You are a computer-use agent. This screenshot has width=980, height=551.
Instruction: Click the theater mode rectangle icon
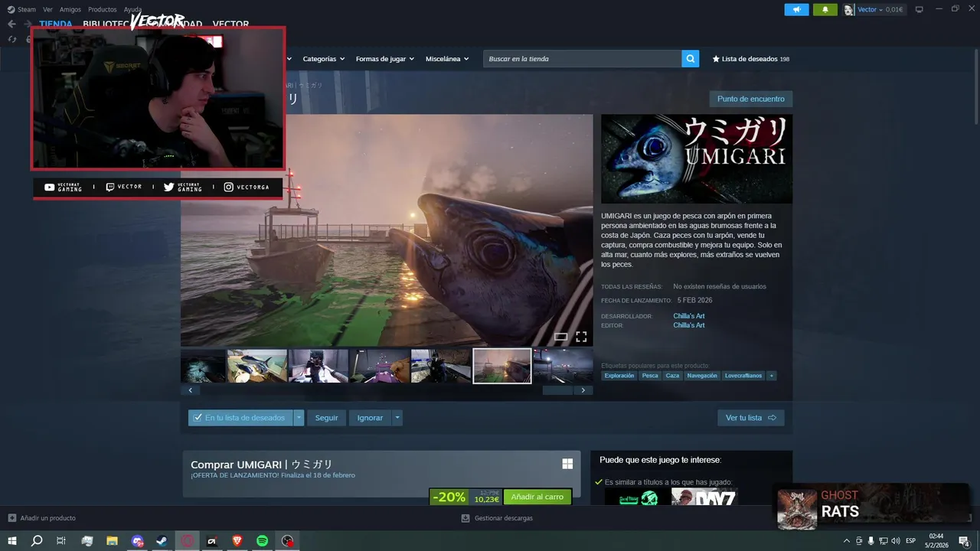pos(560,337)
